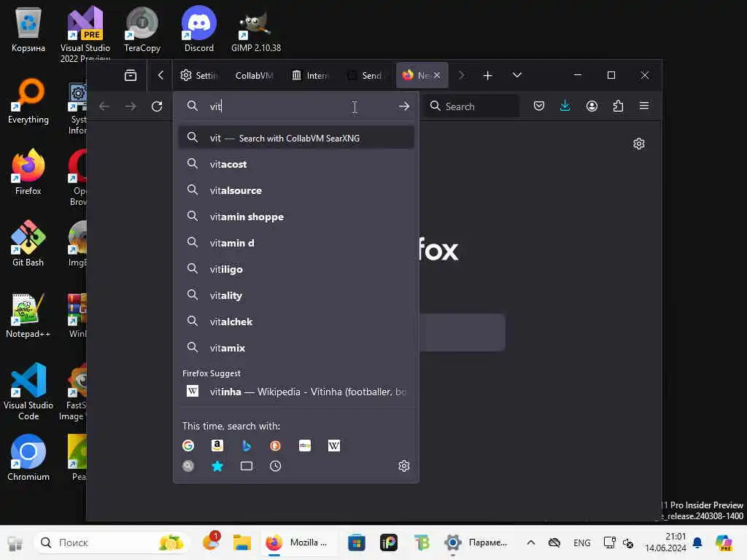Viewport: 747px width, 560px height.
Task: Expand the system tray hidden icons chevron
Action: point(531,542)
